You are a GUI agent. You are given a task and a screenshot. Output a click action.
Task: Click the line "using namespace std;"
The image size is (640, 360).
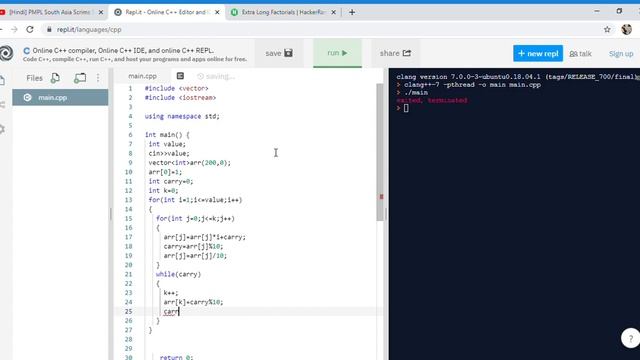(x=182, y=116)
